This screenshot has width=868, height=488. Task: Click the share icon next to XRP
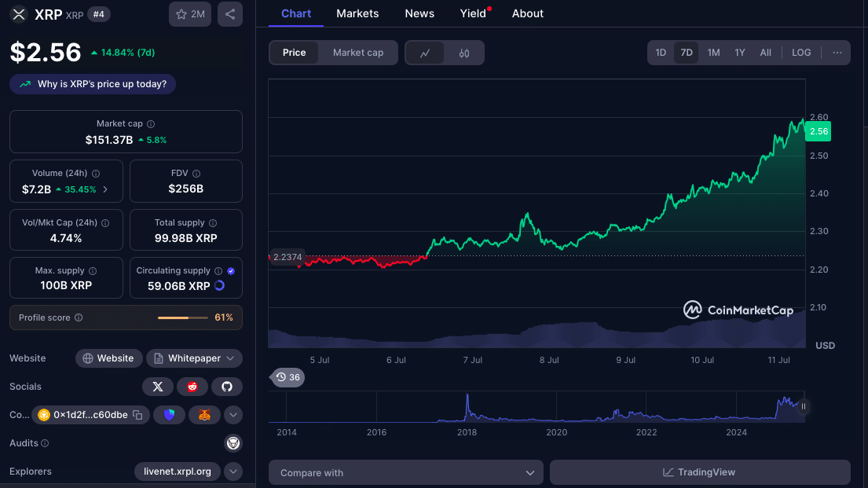point(229,14)
